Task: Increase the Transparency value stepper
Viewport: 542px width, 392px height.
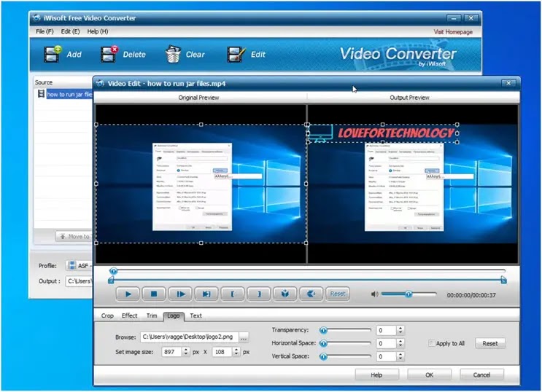Action: coord(400,328)
